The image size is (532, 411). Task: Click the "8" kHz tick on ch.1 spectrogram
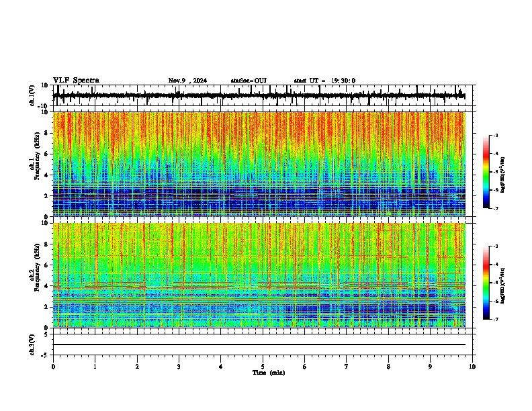click(x=46, y=133)
